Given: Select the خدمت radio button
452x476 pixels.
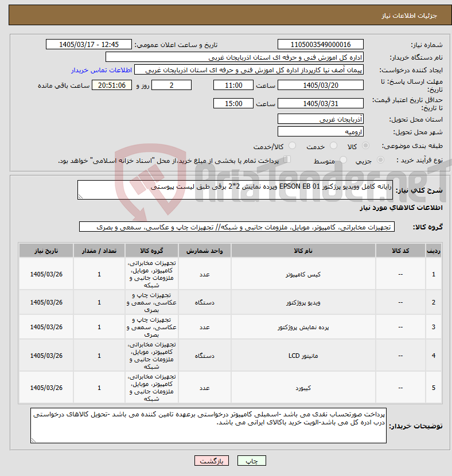Looking at the screenshot, I should pyautogui.click(x=333, y=146).
